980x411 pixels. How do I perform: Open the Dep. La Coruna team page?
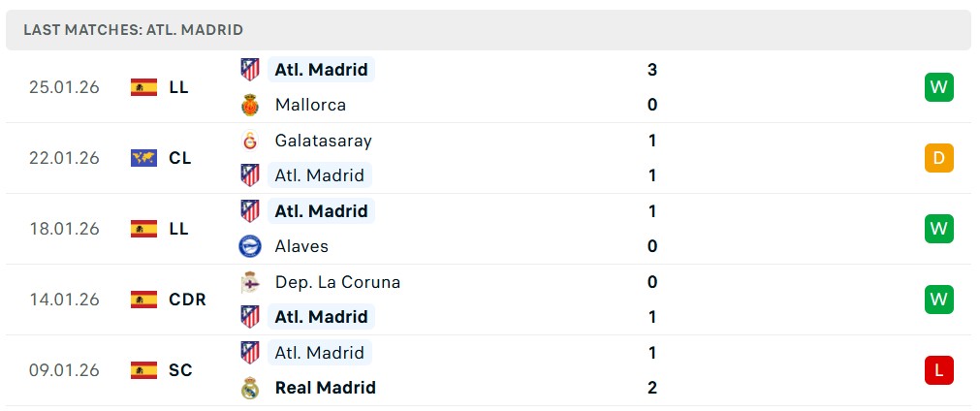point(337,282)
